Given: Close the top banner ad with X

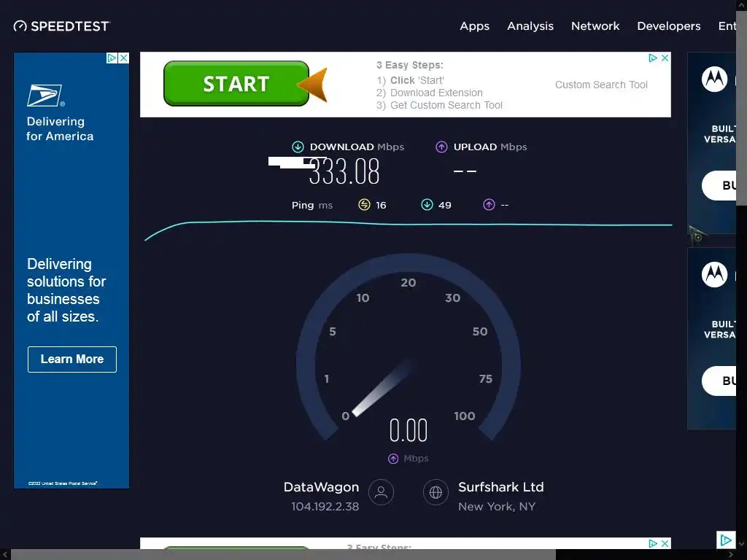Looking at the screenshot, I should [x=665, y=58].
